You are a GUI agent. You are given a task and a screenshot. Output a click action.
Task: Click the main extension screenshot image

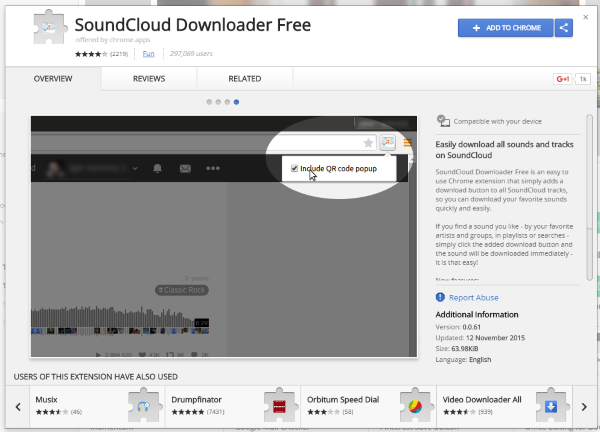click(x=224, y=236)
